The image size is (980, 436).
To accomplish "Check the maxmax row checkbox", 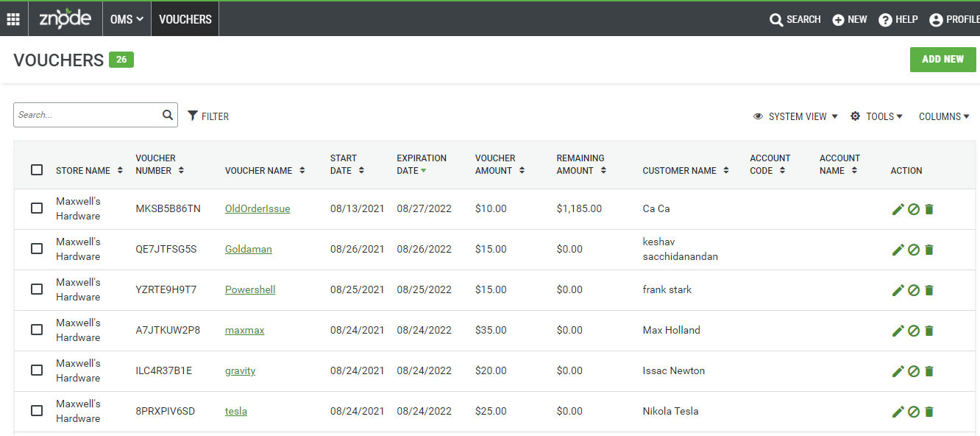I will [37, 330].
